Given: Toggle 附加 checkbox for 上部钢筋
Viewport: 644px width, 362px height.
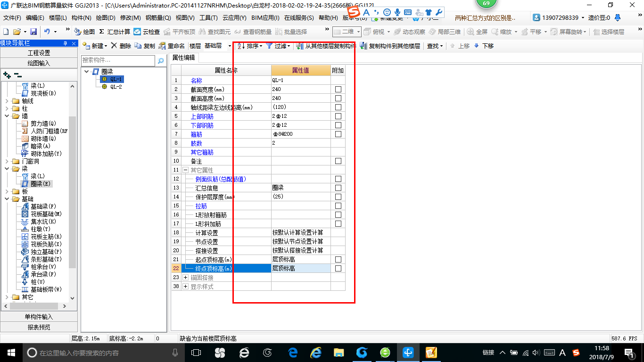Looking at the screenshot, I should pyautogui.click(x=338, y=116).
